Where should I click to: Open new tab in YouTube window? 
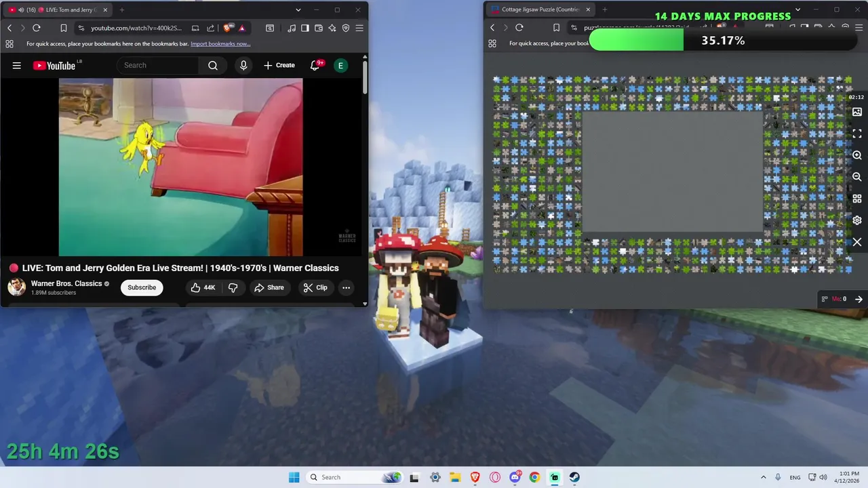point(122,10)
